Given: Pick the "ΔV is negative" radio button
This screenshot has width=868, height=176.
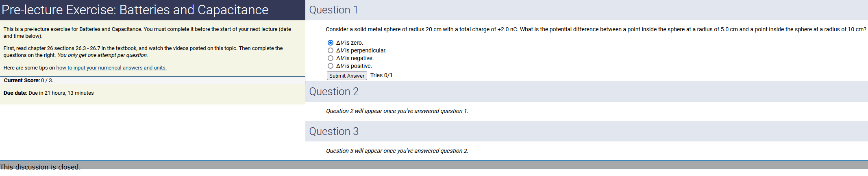Looking at the screenshot, I should click(331, 58).
